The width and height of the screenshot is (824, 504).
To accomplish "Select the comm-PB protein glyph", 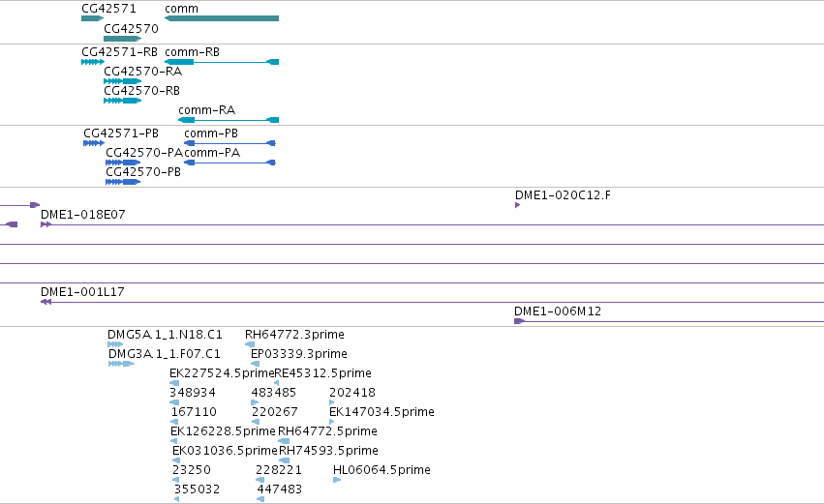I will click(x=229, y=143).
